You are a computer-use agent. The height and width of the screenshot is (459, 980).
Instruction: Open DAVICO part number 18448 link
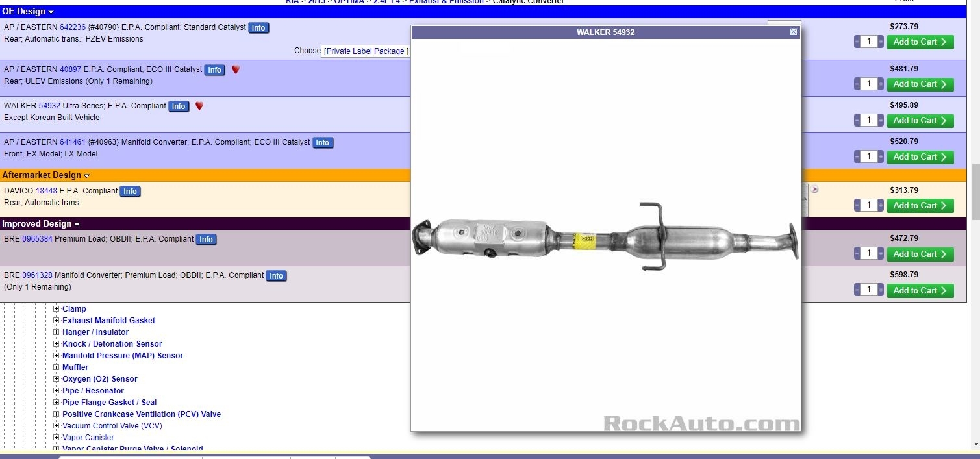pos(47,190)
